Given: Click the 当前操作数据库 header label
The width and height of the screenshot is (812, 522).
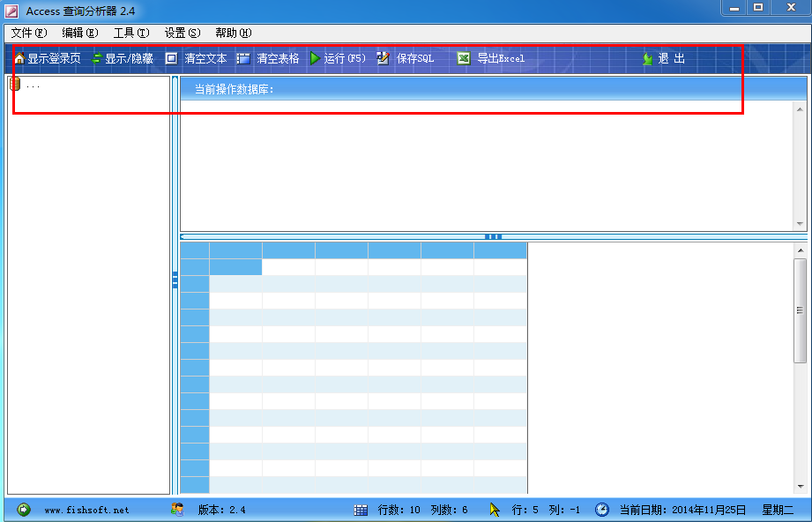Looking at the screenshot, I should coord(234,89).
